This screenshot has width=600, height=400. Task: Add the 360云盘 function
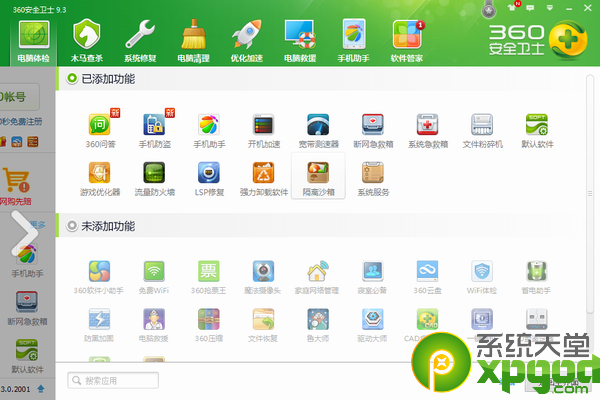427,277
